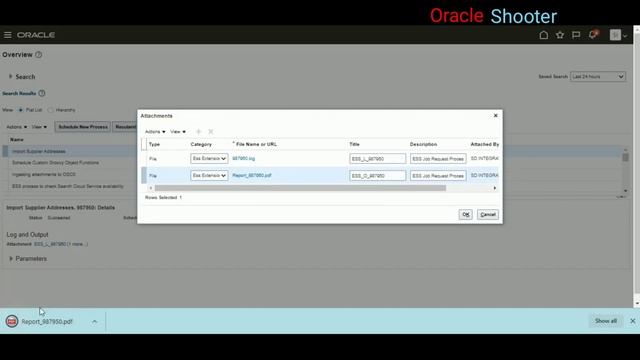Viewport: 640px width, 360px height.
Task: Click Name column header in results
Action: [x=17, y=140]
